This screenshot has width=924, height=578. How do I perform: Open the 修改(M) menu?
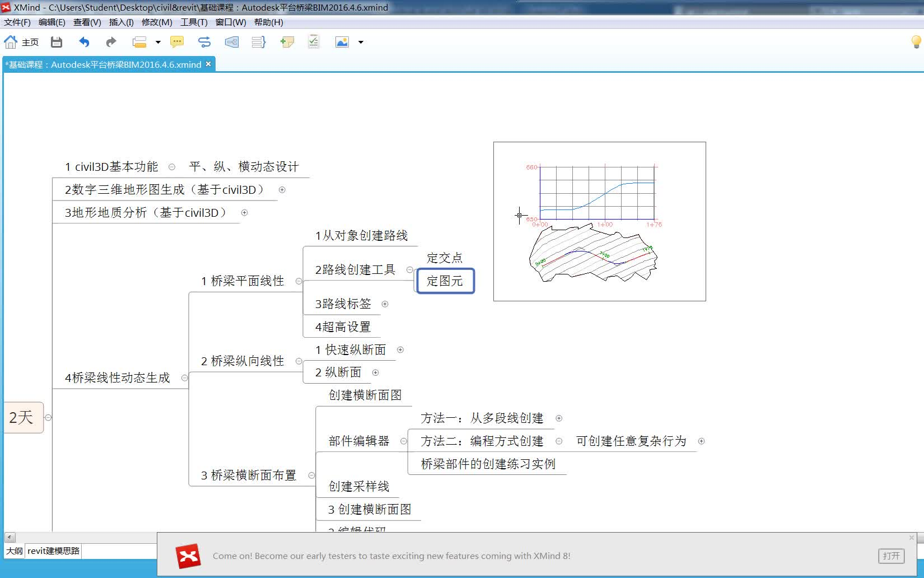click(x=157, y=22)
